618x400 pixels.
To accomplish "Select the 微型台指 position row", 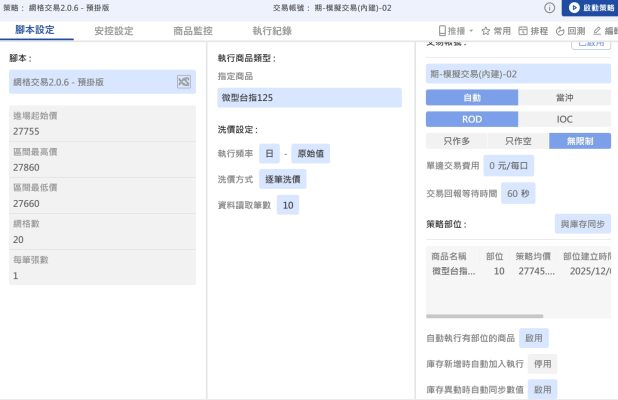I will (518, 271).
